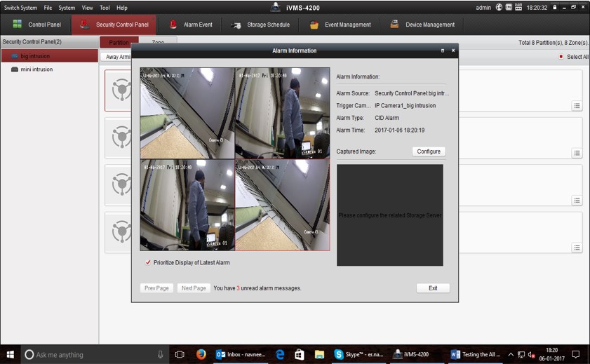Viewport: 590px width, 364px height.
Task: Open the Switch System menu
Action: tap(20, 8)
